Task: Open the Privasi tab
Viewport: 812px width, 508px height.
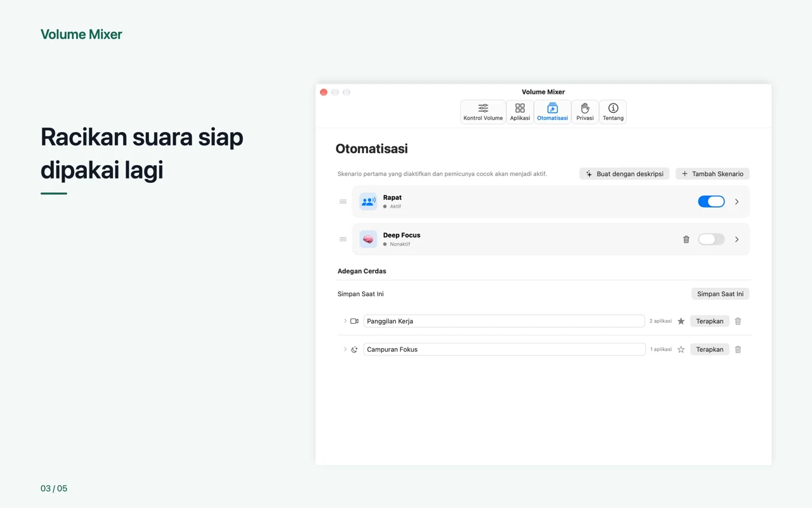Action: click(585, 112)
